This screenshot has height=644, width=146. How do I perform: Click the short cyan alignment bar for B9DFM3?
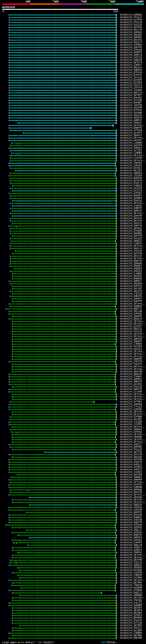click(x=50, y=128)
